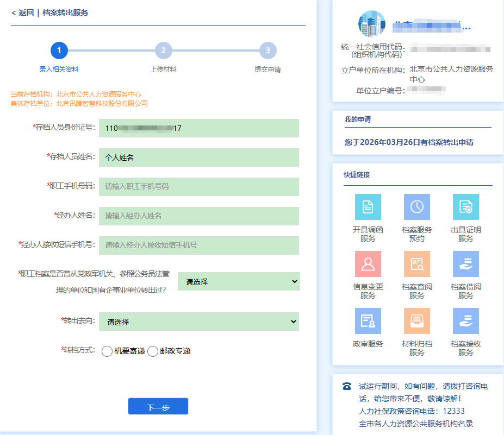Click step 2 上传材料 in progress bar
Screen dimensions: 504x435
point(163,51)
